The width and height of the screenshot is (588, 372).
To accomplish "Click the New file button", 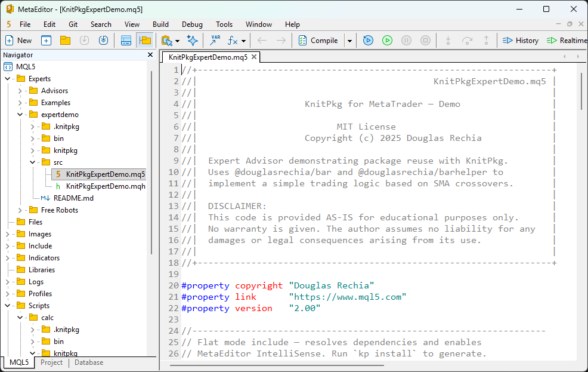I will [x=18, y=41].
